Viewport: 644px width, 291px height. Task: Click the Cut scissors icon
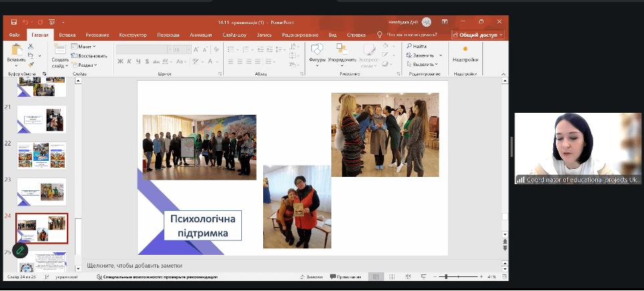[31, 47]
